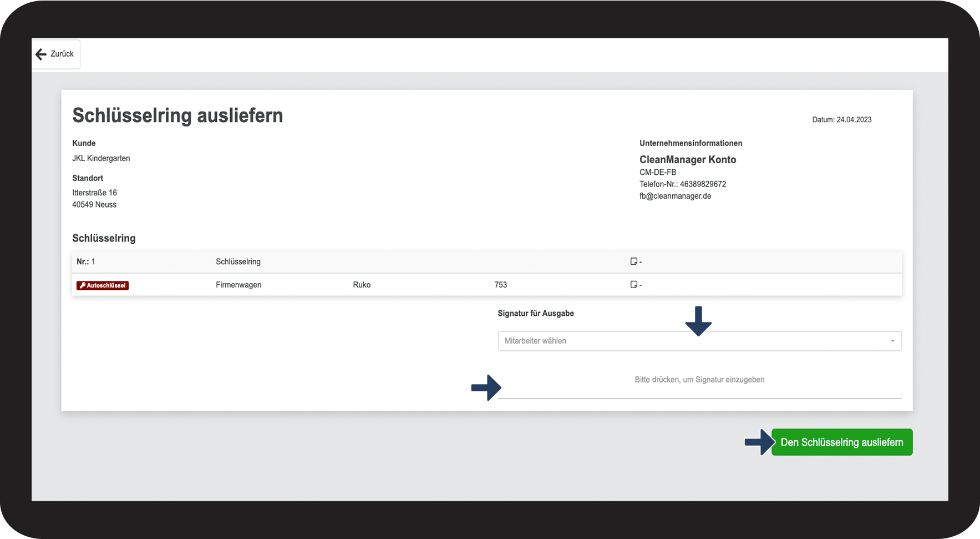Image resolution: width=980 pixels, height=539 pixels.
Task: Click postal line 40549 Neuss
Action: point(94,204)
